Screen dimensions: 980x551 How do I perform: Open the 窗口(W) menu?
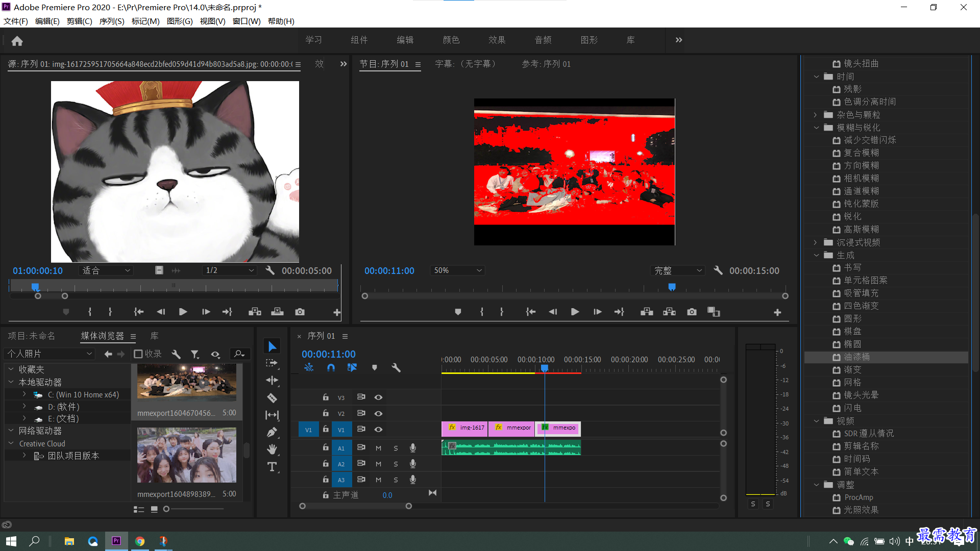click(x=247, y=21)
